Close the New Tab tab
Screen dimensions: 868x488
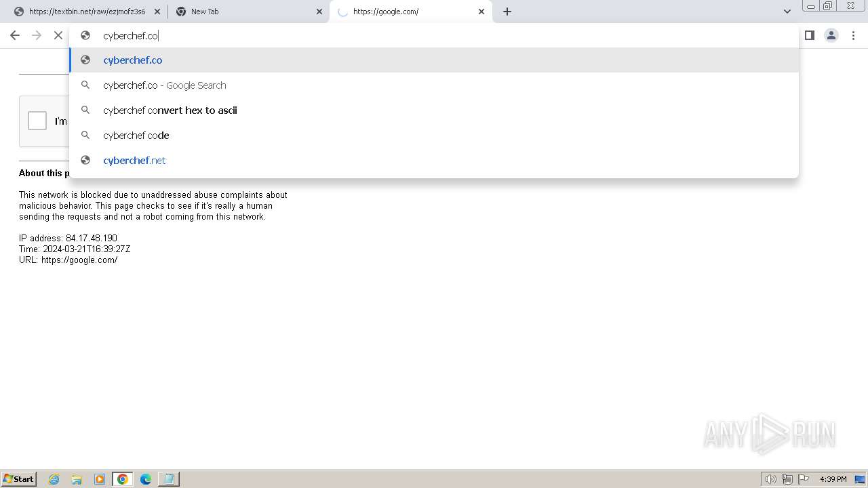(x=320, y=12)
